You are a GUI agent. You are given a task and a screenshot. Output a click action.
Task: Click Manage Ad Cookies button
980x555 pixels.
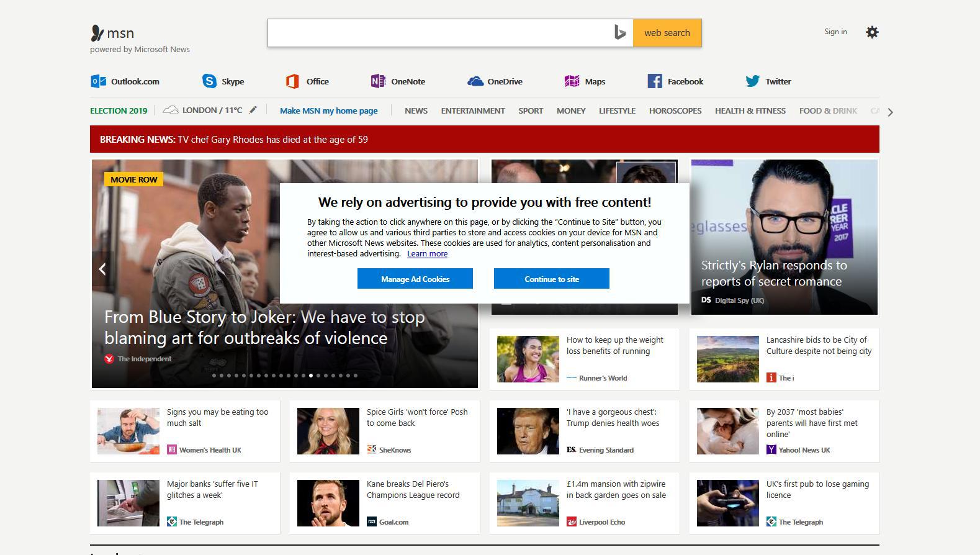click(x=415, y=279)
